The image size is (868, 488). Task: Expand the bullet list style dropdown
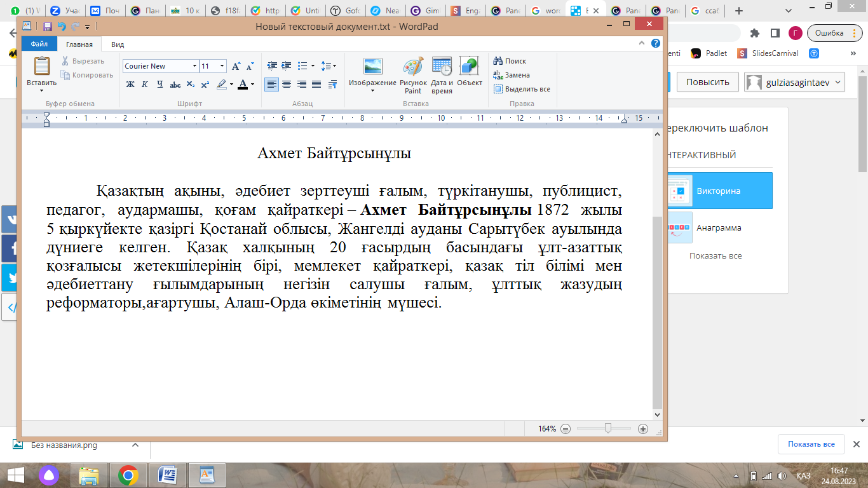pyautogui.click(x=311, y=66)
